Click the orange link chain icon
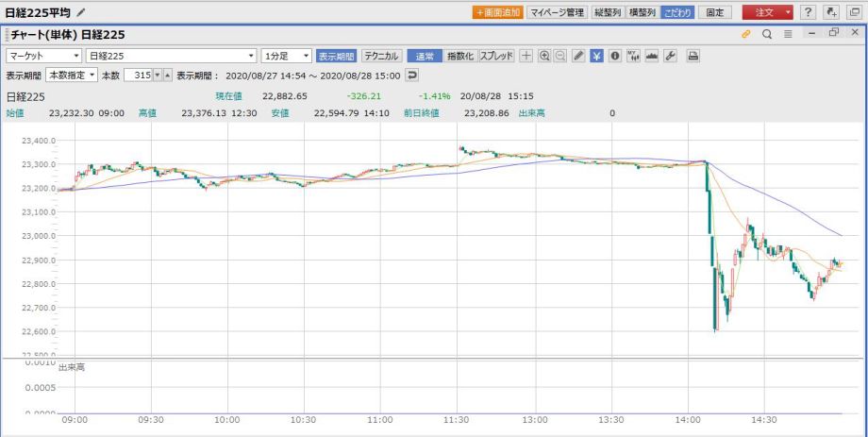 [745, 34]
